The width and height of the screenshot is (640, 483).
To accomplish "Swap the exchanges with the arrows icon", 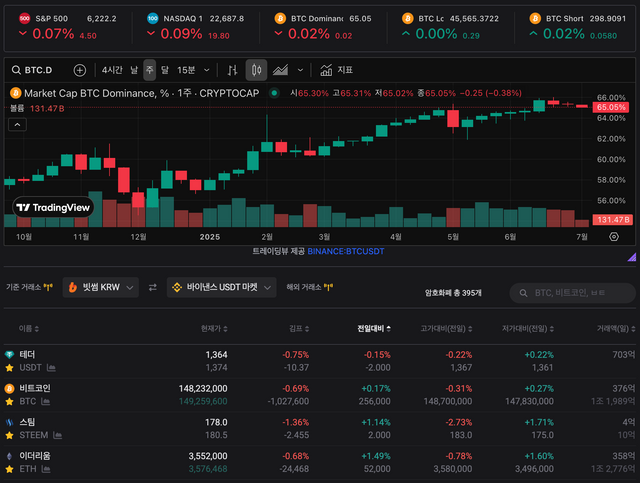I will tap(153, 287).
